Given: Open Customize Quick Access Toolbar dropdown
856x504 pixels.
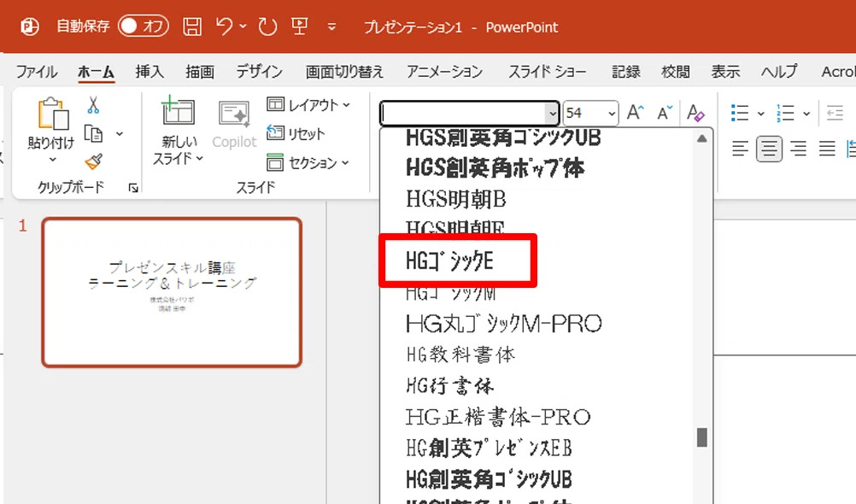Looking at the screenshot, I should (x=331, y=26).
